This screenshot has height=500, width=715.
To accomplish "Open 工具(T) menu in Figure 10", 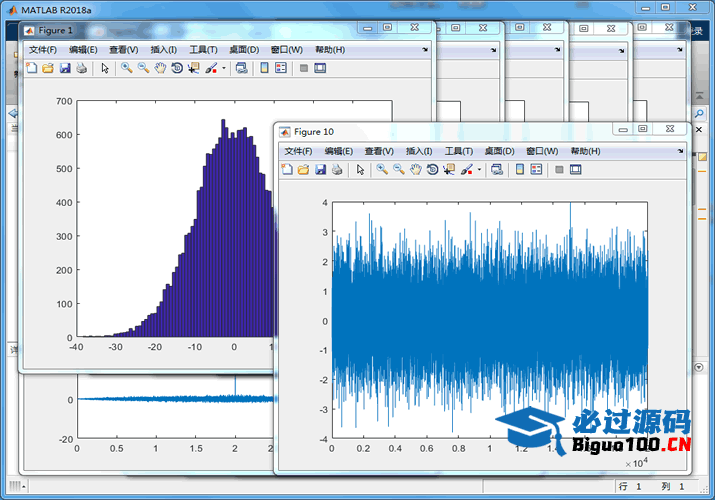I will pyautogui.click(x=458, y=151).
